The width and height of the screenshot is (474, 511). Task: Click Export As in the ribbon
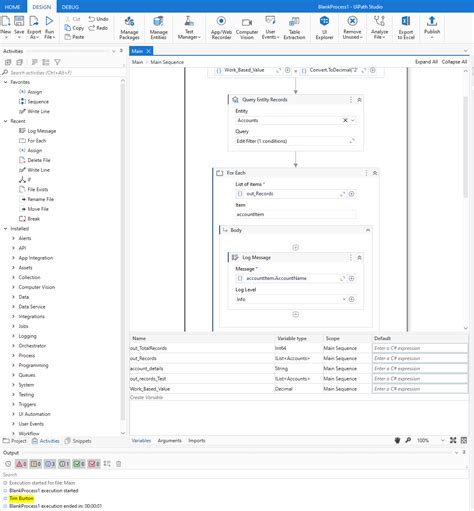click(x=34, y=27)
